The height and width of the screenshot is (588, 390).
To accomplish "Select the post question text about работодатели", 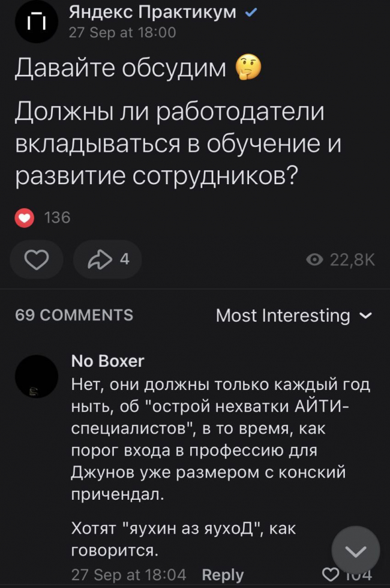I will click(178, 143).
